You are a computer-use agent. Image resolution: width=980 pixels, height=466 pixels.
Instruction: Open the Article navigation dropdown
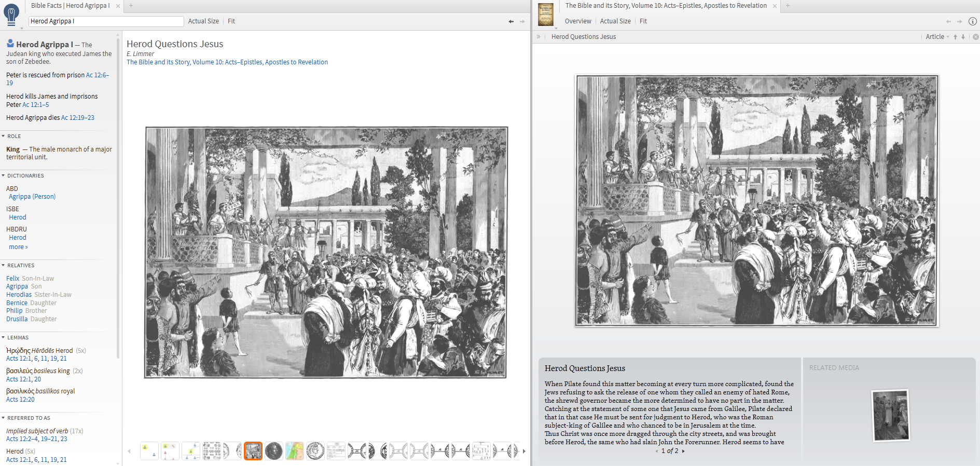937,37
